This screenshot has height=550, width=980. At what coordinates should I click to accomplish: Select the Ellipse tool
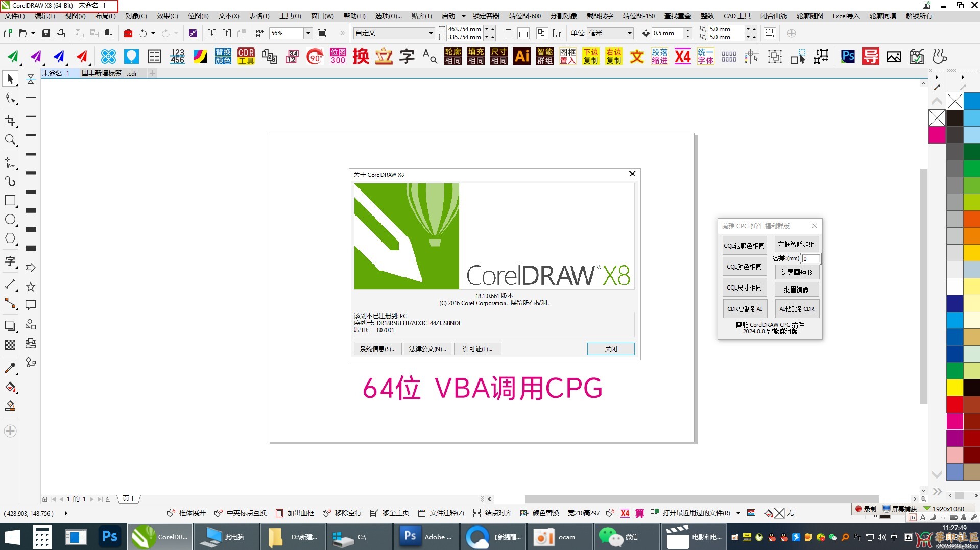click(x=10, y=220)
